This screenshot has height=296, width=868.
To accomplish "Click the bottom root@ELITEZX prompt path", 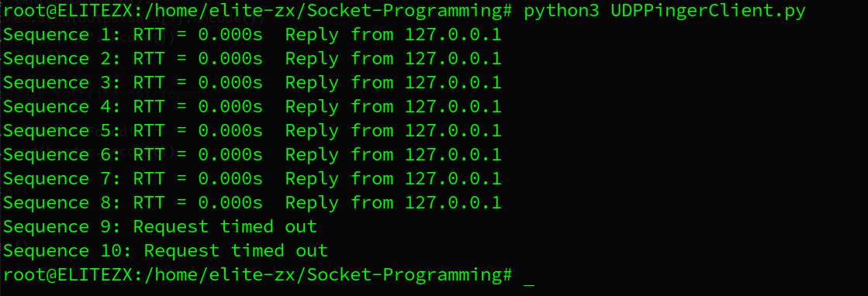I will point(258,275).
